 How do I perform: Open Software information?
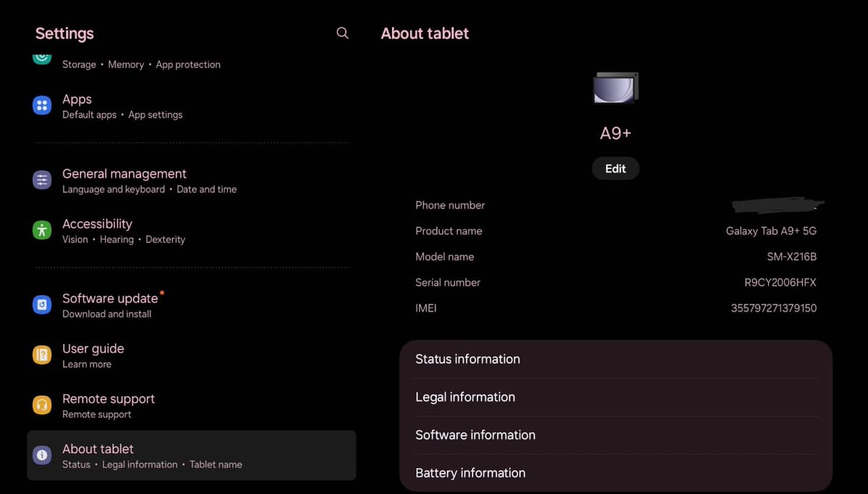point(616,435)
